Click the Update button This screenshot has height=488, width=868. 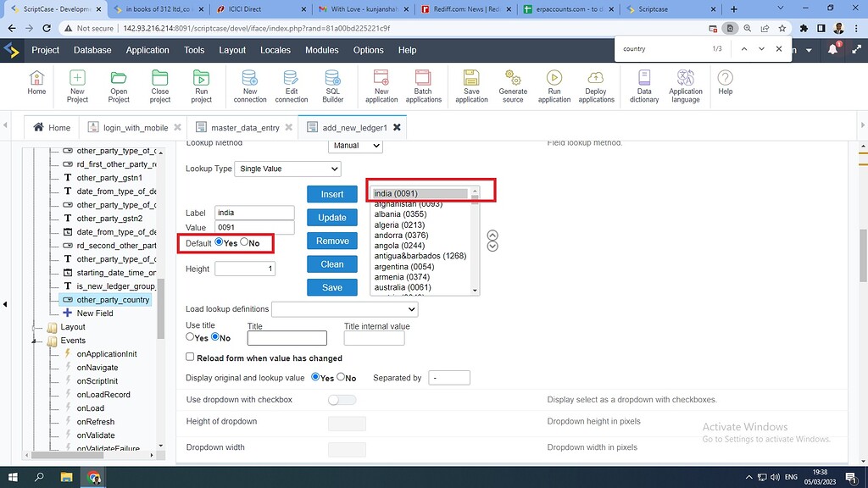(331, 217)
